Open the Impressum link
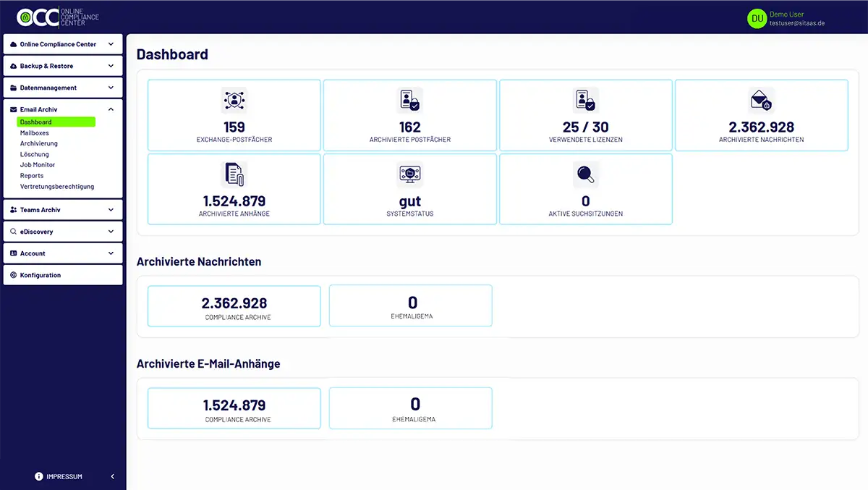Viewport: 868px width, 490px height. click(64, 476)
